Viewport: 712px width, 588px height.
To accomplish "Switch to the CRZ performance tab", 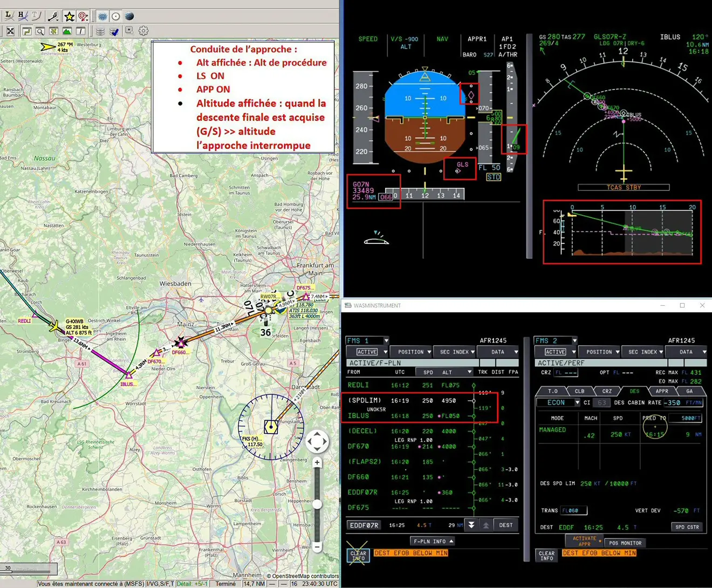I will (x=607, y=391).
